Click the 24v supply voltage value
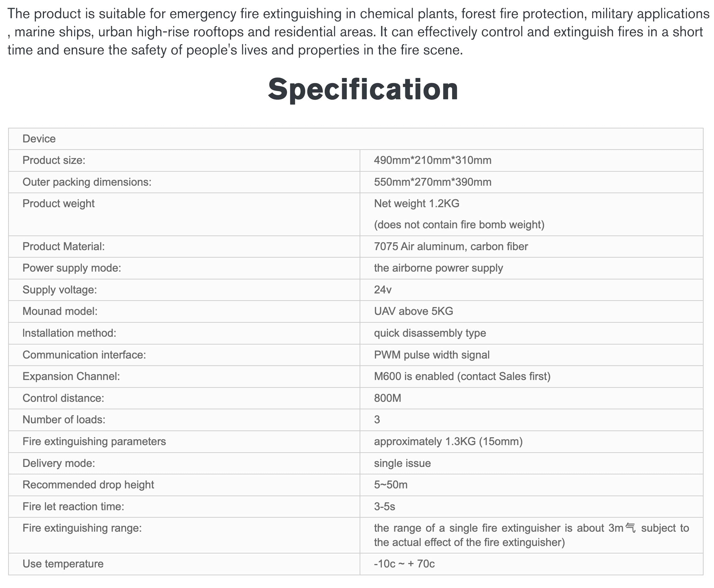The height and width of the screenshot is (588, 714). click(x=382, y=290)
